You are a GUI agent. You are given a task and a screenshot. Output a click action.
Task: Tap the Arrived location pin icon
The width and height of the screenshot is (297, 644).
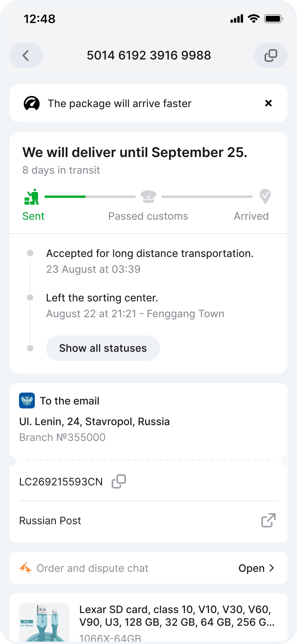pyautogui.click(x=265, y=196)
